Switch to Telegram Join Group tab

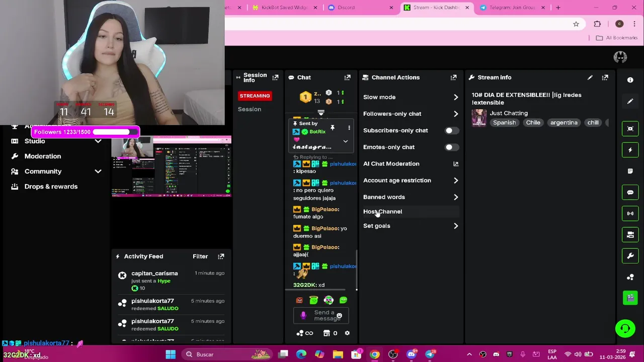pos(512,8)
